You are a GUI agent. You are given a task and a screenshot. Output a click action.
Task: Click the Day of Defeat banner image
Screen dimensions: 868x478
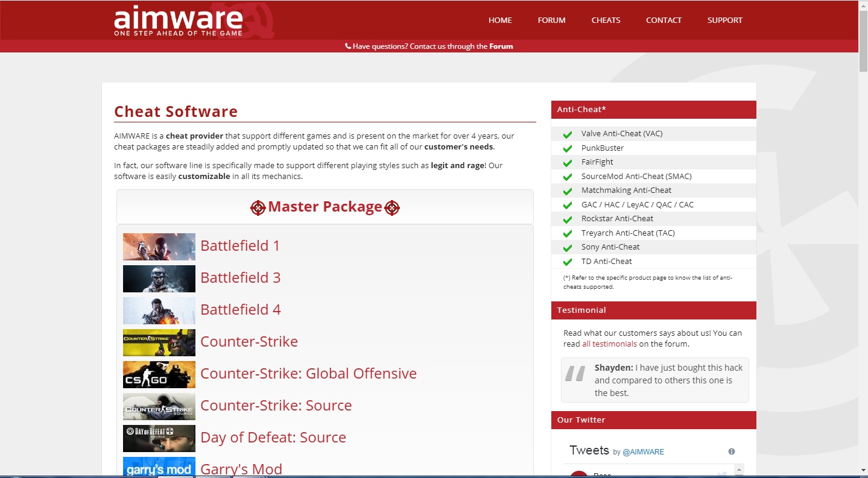pos(159,438)
